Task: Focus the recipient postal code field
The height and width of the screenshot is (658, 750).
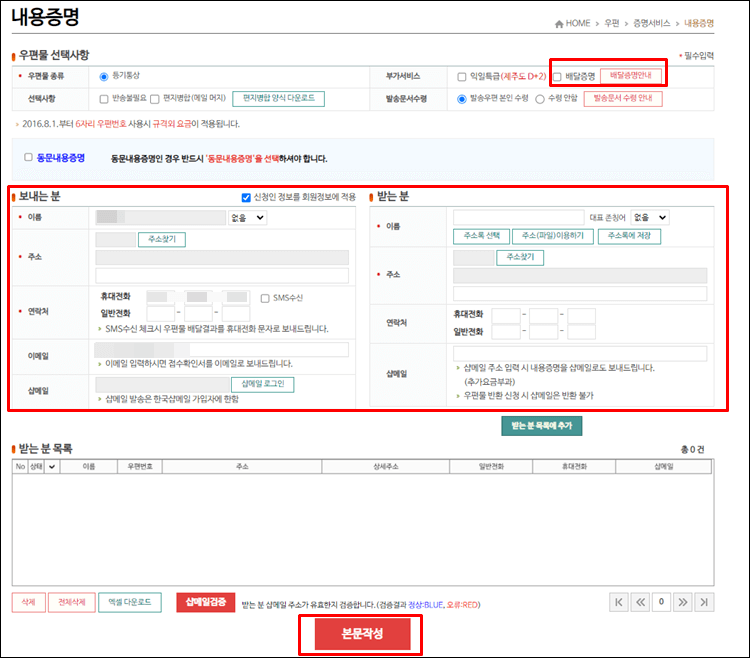Action: pyautogui.click(x=474, y=257)
